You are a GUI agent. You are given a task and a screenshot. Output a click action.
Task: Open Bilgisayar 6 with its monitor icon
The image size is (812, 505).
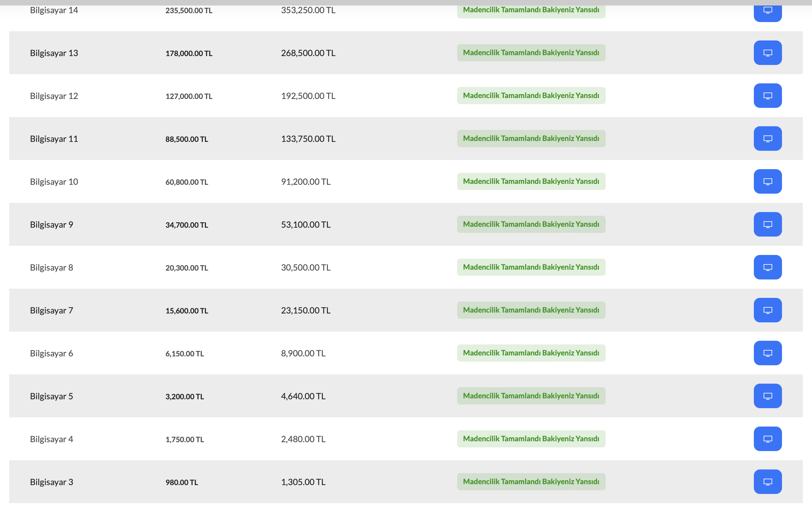pyautogui.click(x=768, y=353)
